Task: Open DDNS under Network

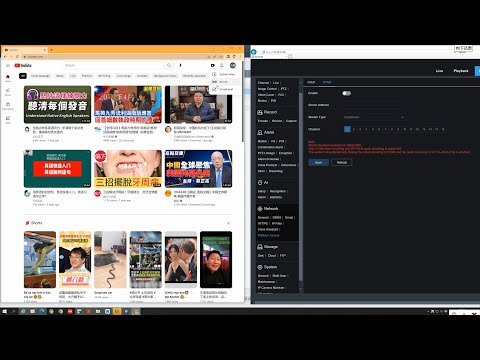Action: click(x=277, y=217)
